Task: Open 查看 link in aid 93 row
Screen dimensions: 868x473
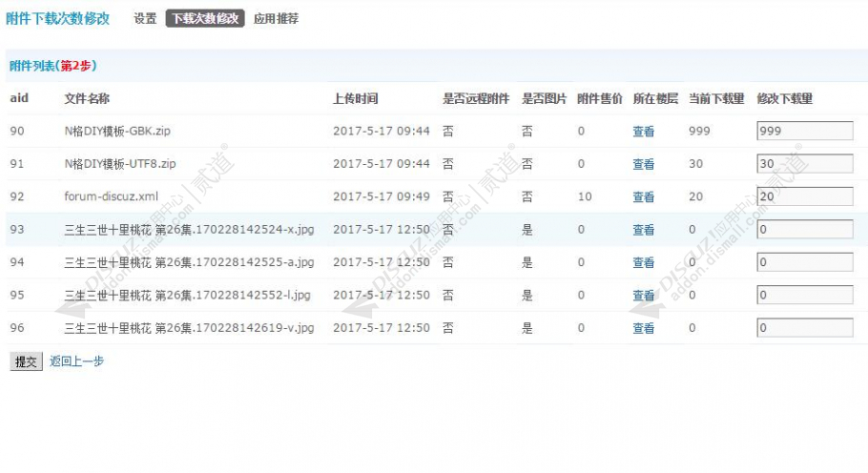Action: [x=643, y=230]
